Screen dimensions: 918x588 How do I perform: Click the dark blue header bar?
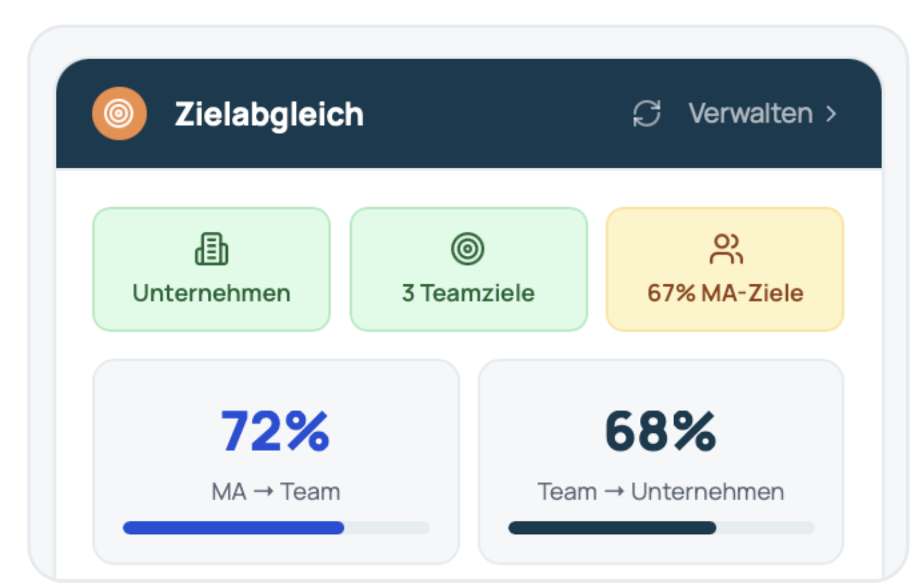click(469, 114)
